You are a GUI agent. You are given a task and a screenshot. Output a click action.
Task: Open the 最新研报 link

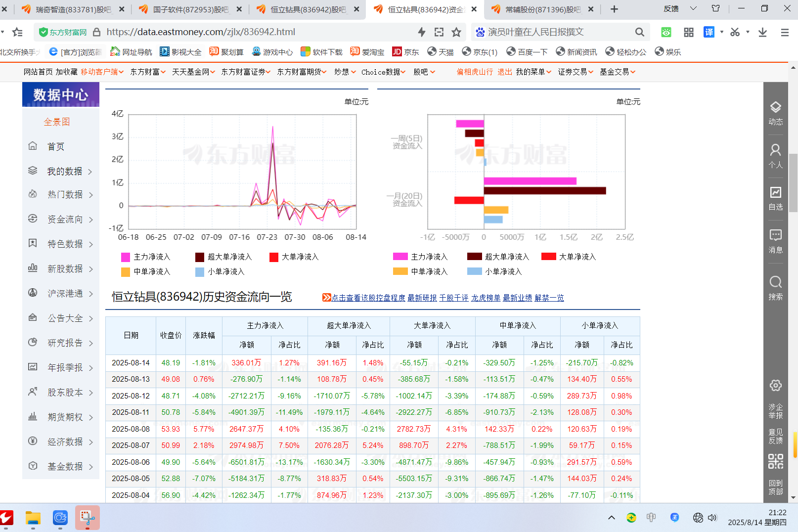422,298
